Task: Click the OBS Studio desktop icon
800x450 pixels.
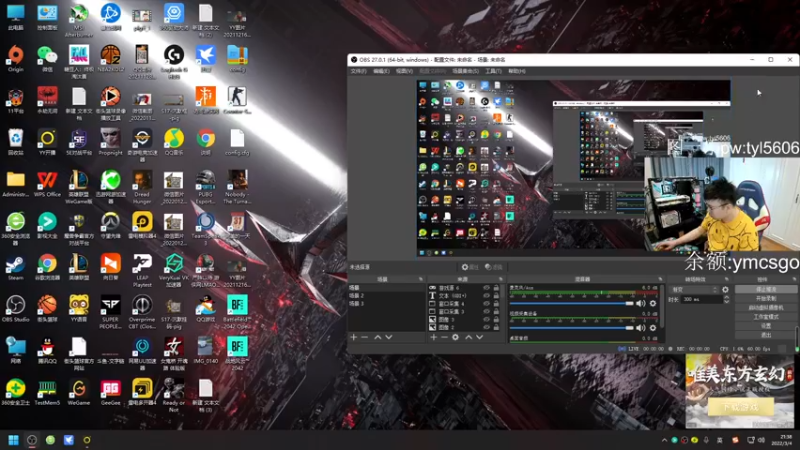Action: (x=16, y=309)
